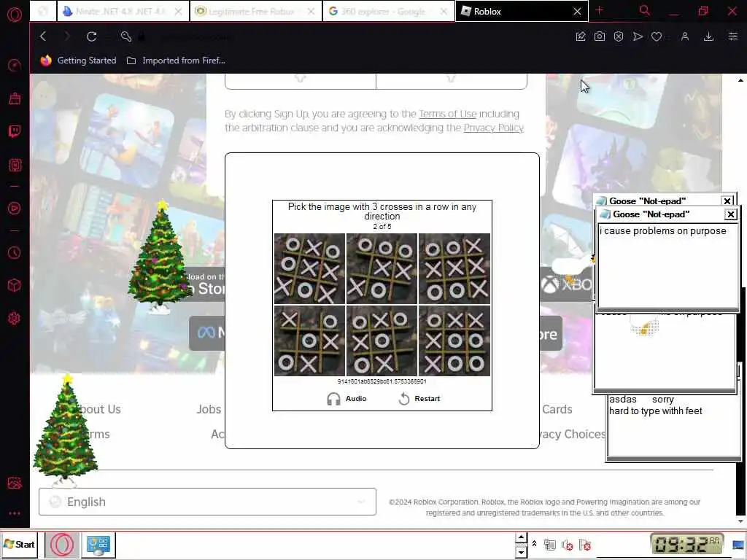747x560 pixels.
Task: Open the English language dropdown
Action: (207, 502)
